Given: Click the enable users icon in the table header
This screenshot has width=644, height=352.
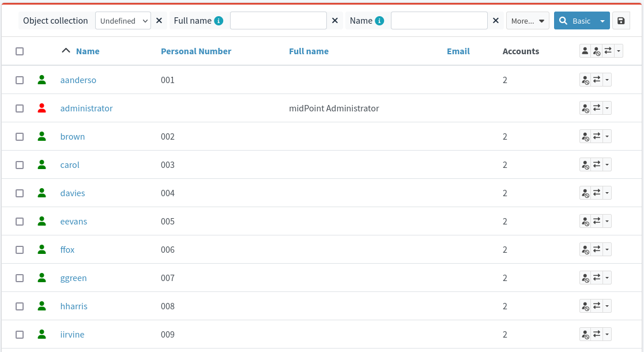Looking at the screenshot, I should (x=585, y=51).
